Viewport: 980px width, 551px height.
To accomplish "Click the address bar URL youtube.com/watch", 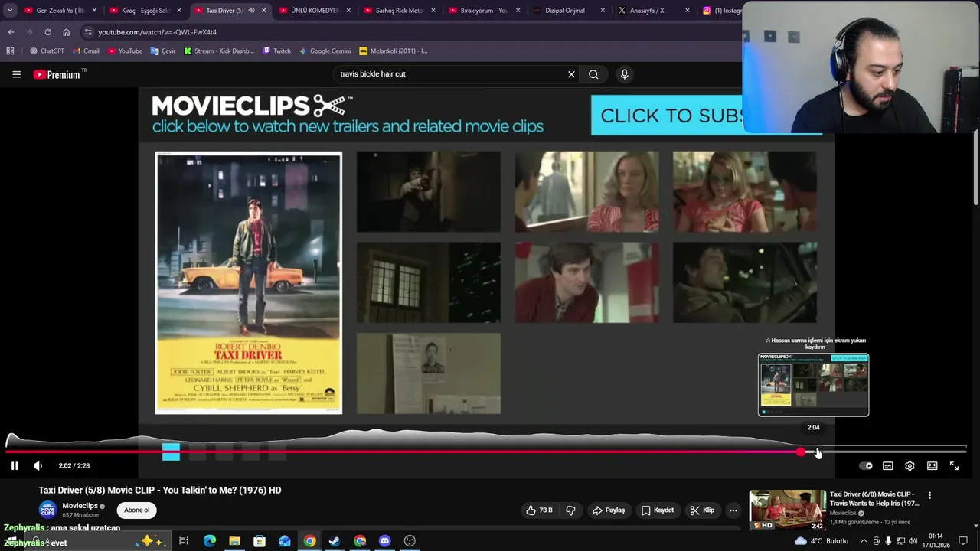I will tap(157, 32).
